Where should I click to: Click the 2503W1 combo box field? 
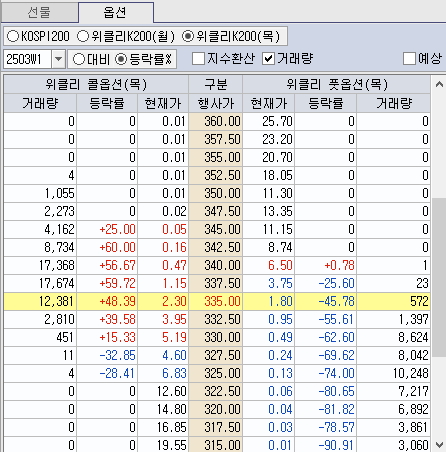tap(27, 59)
